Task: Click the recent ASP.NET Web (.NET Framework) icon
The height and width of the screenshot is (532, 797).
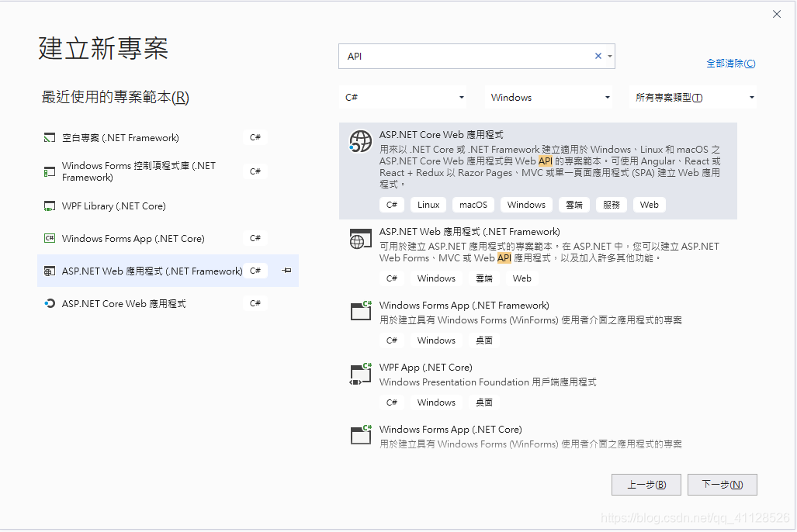Action: tap(50, 271)
